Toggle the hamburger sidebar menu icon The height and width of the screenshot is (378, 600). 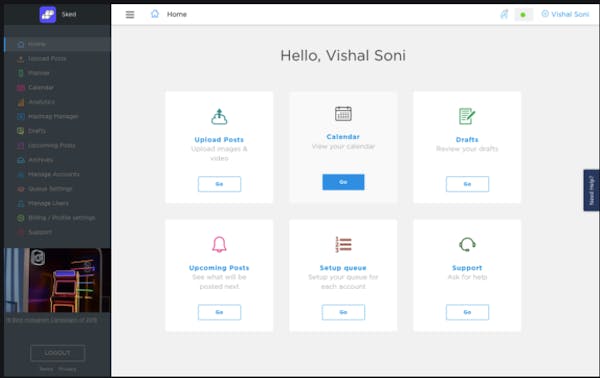(x=130, y=15)
